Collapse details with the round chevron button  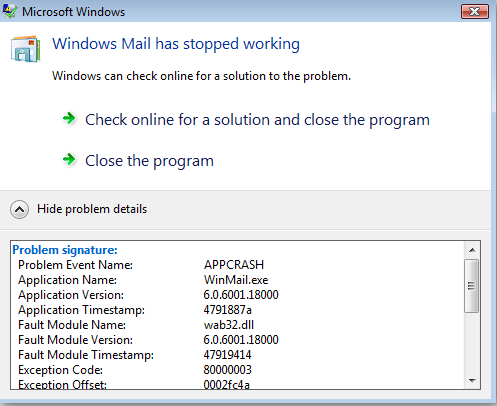click(19, 209)
